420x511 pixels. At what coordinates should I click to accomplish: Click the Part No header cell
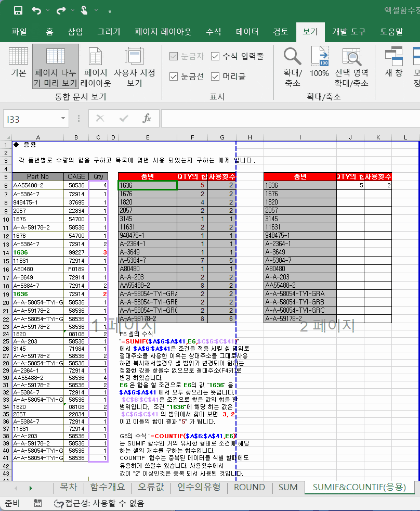point(38,176)
